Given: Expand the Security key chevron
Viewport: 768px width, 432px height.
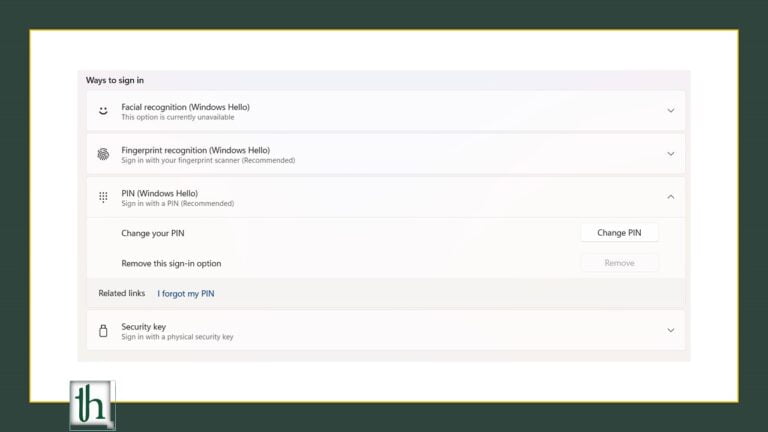Looking at the screenshot, I should (x=670, y=330).
